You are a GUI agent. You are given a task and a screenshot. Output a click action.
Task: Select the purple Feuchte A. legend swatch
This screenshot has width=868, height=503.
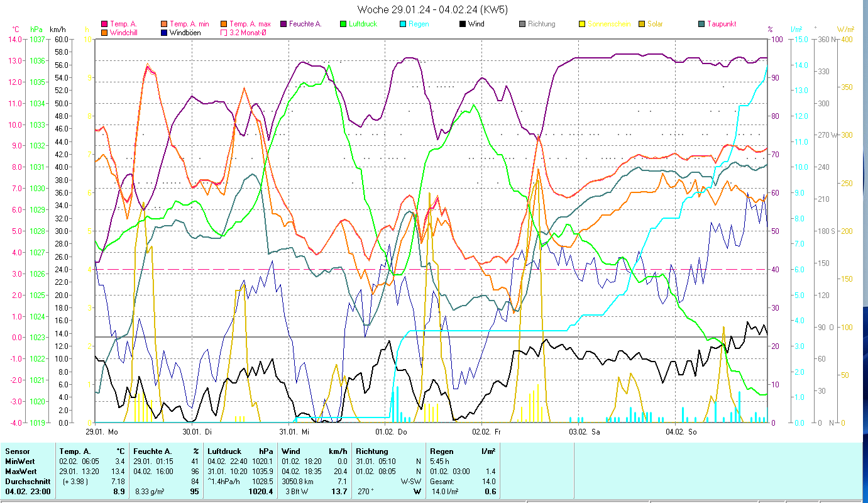(283, 24)
